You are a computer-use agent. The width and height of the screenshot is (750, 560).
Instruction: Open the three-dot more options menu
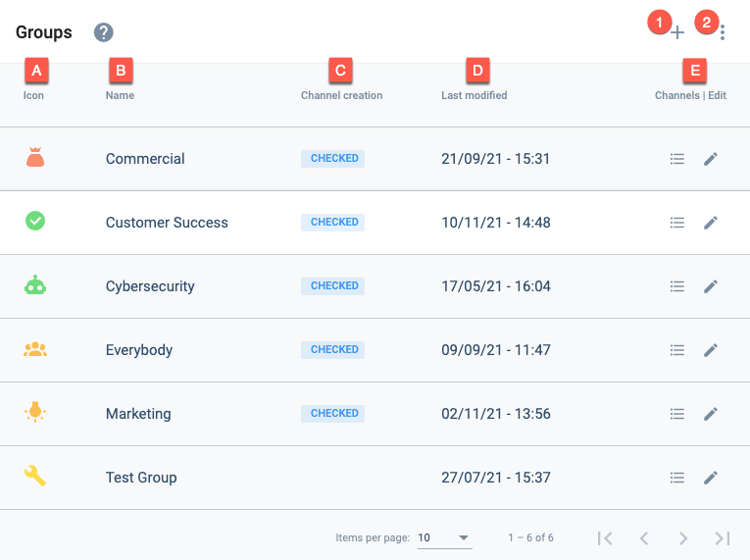click(723, 32)
